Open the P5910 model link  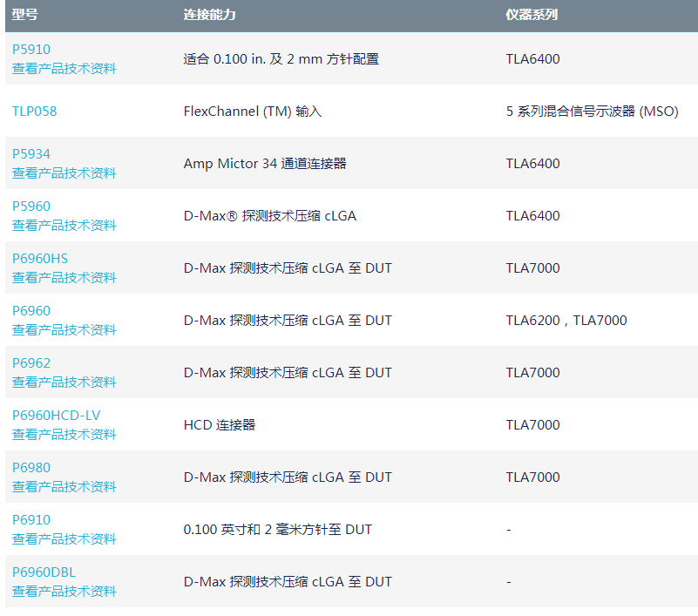31,50
